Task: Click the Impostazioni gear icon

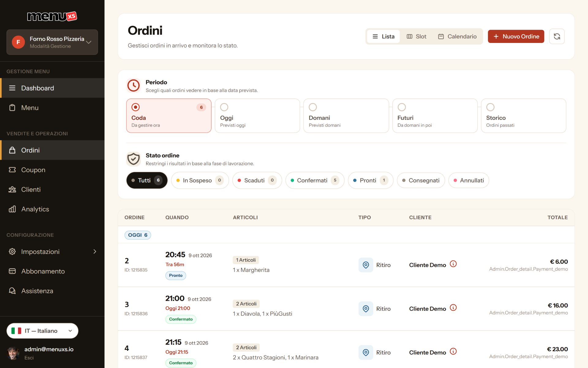Action: (x=12, y=251)
